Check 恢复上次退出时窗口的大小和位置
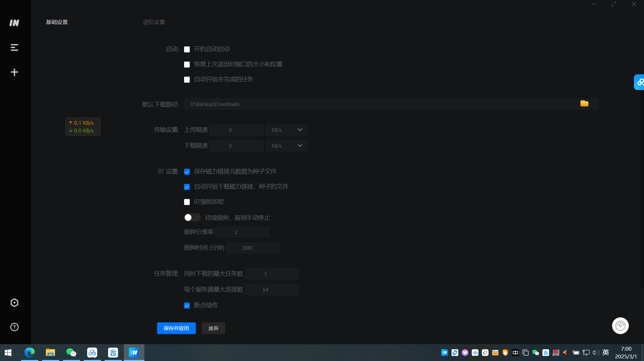 click(x=187, y=65)
